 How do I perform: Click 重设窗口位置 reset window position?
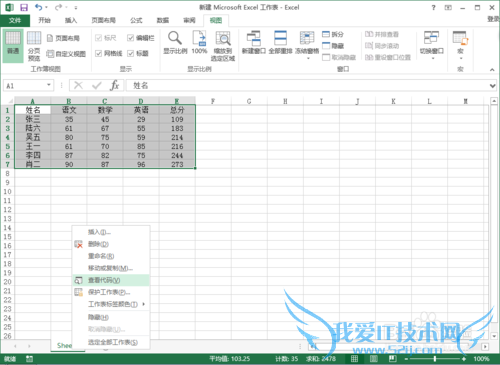tap(388, 57)
